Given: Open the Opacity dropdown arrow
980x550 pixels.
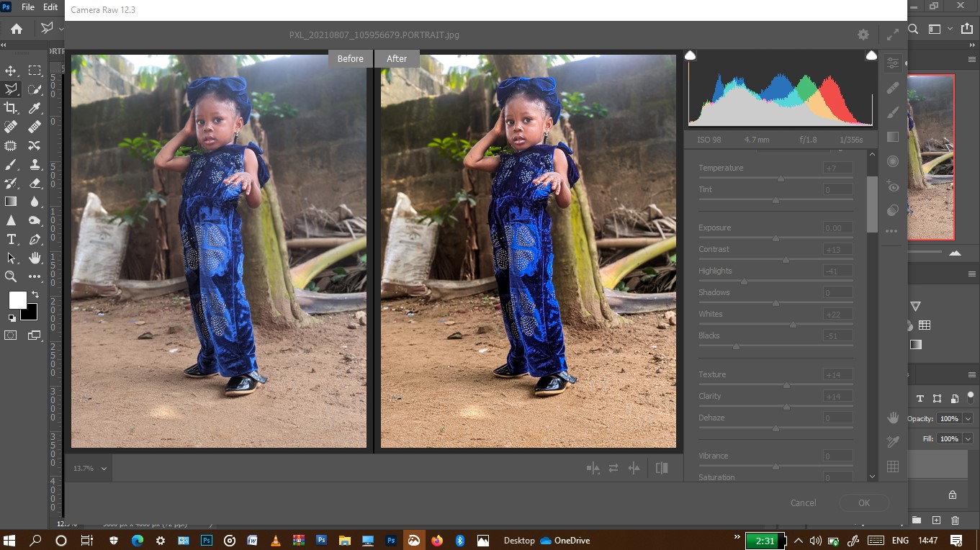Looking at the screenshot, I should pyautogui.click(x=968, y=418).
